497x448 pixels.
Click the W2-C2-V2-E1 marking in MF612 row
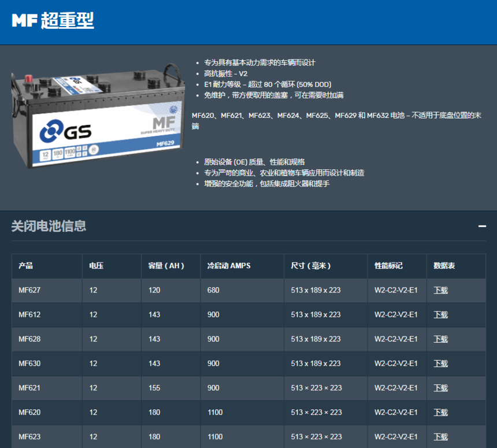point(396,314)
